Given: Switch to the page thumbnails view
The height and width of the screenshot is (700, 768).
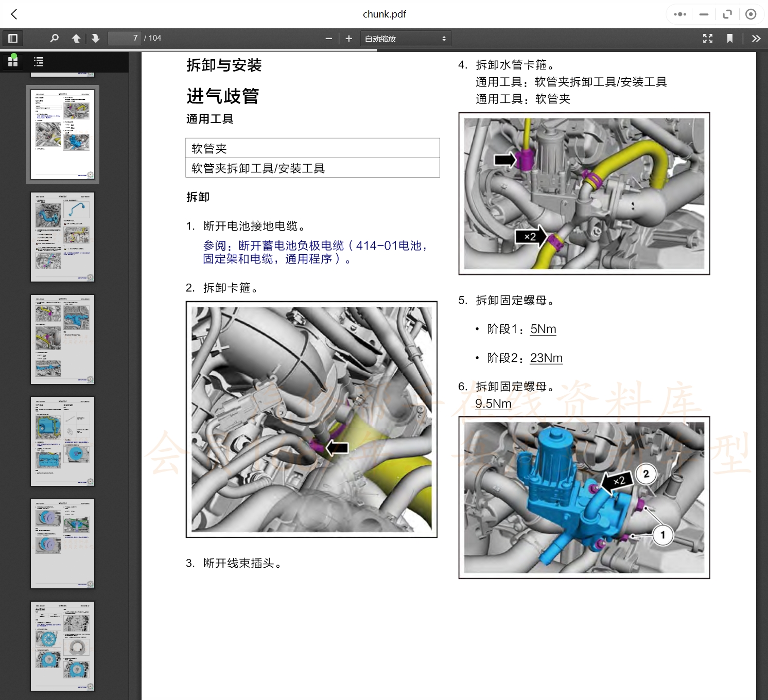Looking at the screenshot, I should 12,61.
